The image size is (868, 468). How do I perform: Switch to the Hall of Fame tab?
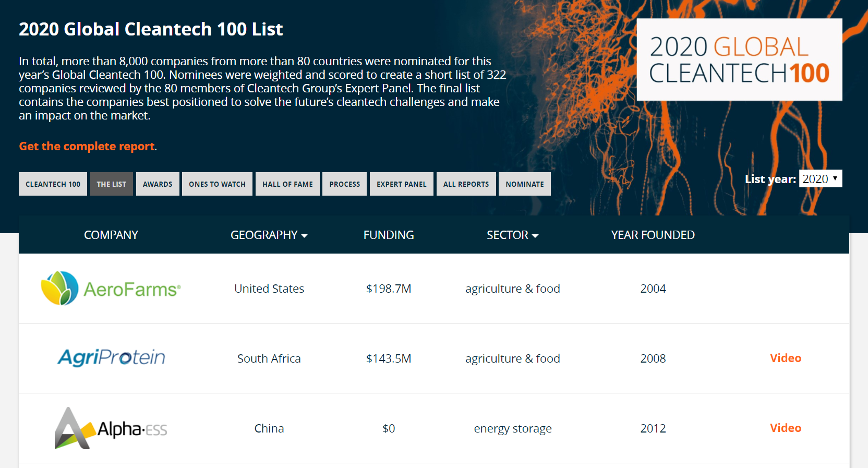click(x=287, y=184)
